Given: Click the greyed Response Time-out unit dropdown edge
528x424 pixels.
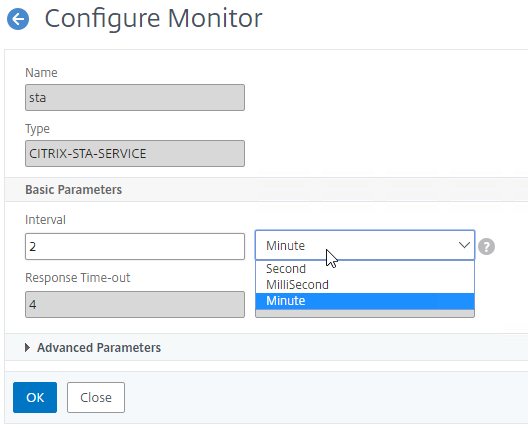Looking at the screenshot, I should 365,314.
